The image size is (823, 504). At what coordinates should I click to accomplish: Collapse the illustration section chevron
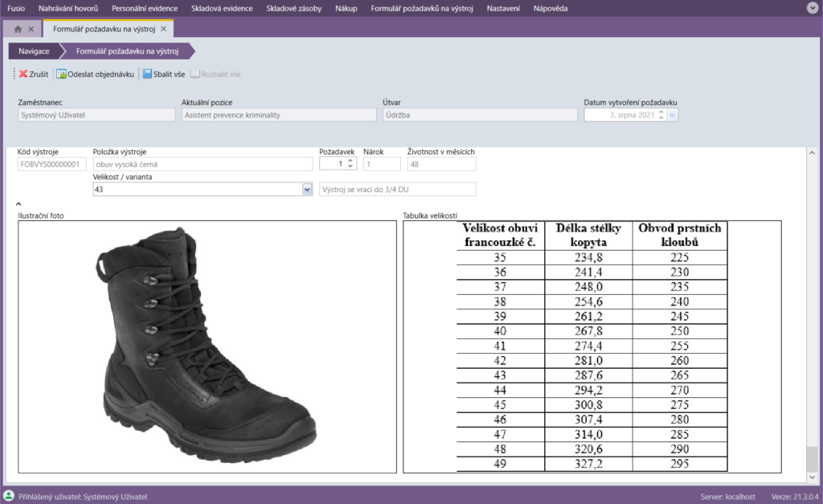point(18,205)
